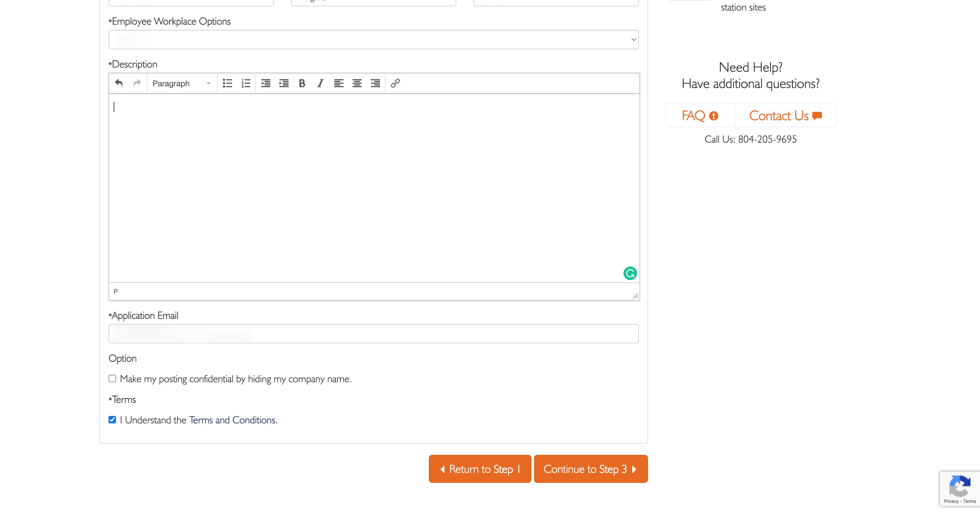
Task: Increase indent in the description
Action: pyautogui.click(x=284, y=83)
